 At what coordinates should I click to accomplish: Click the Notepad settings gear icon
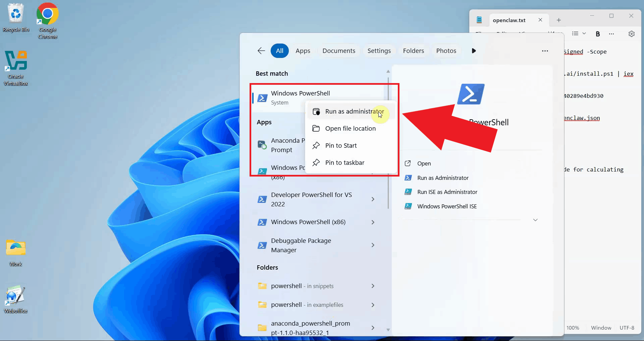pos(631,34)
